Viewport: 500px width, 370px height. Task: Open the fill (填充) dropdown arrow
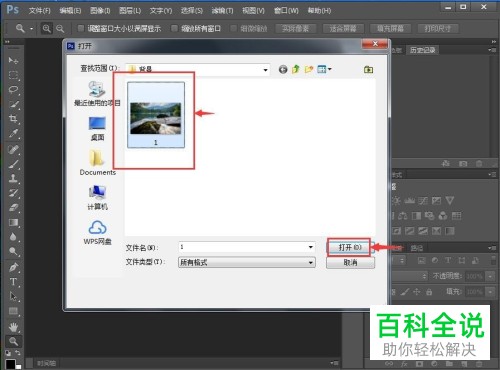click(490, 292)
